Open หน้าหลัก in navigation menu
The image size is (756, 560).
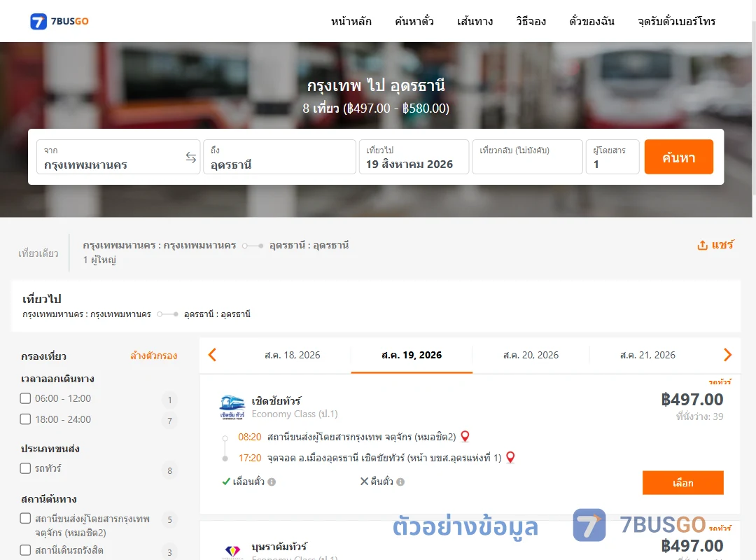tap(351, 21)
